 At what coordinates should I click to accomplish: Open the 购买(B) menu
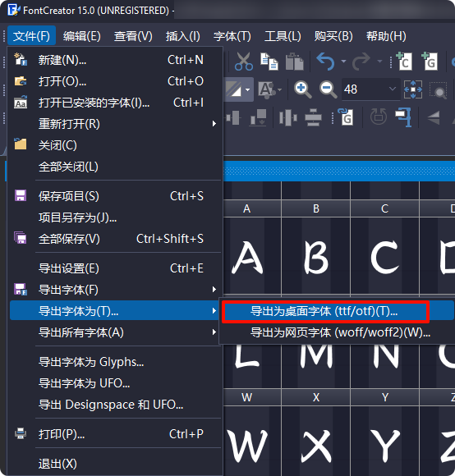click(x=333, y=36)
